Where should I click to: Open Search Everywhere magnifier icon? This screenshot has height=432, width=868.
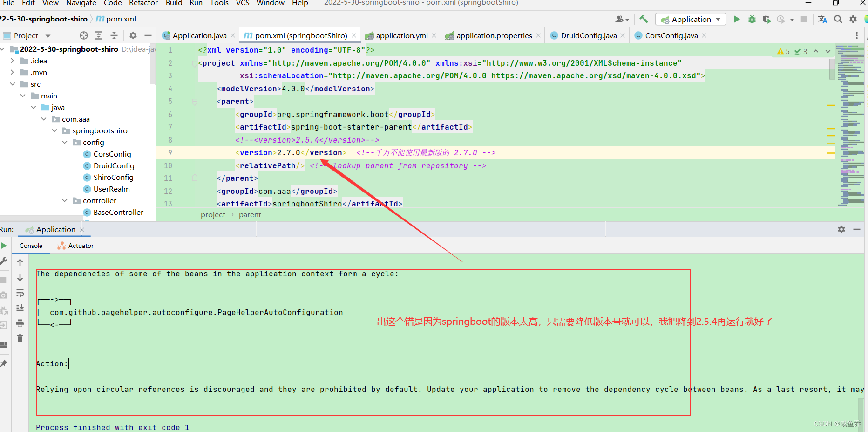838,19
